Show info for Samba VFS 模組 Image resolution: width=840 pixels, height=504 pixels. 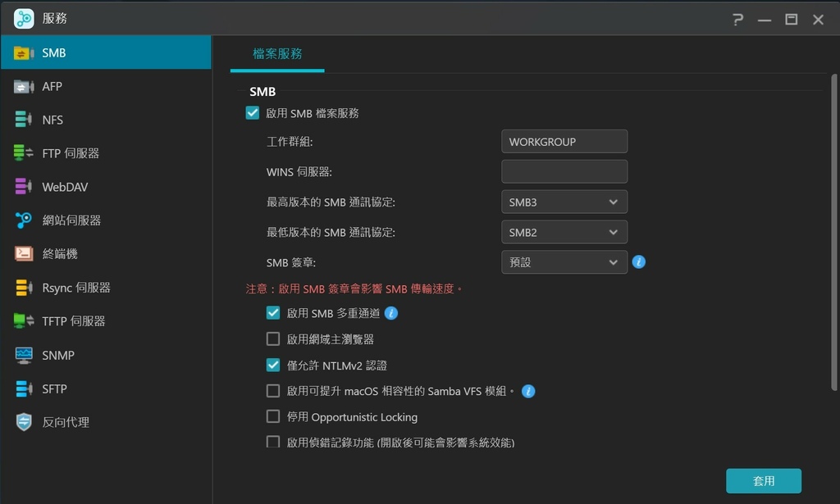528,391
